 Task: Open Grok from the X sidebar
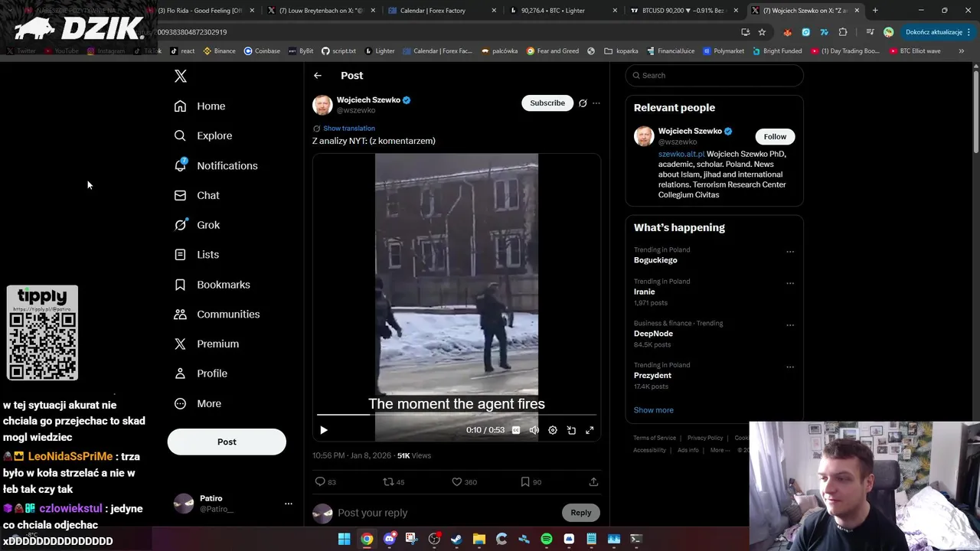click(197, 225)
